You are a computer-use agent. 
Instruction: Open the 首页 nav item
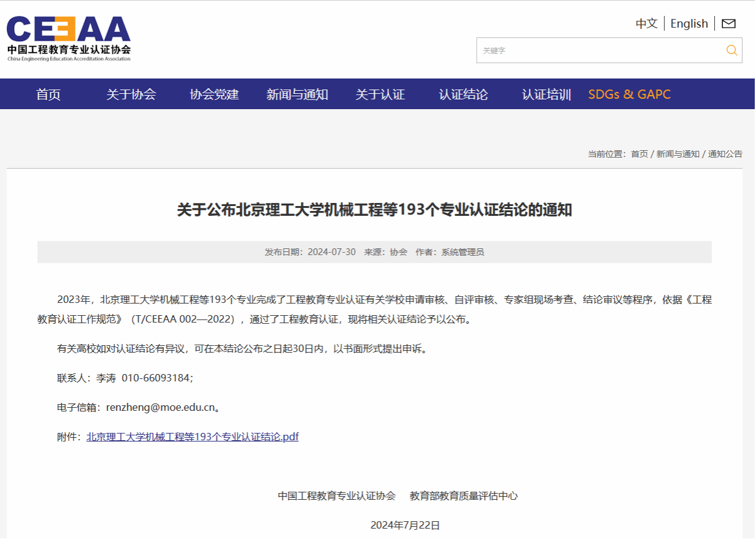click(x=48, y=94)
